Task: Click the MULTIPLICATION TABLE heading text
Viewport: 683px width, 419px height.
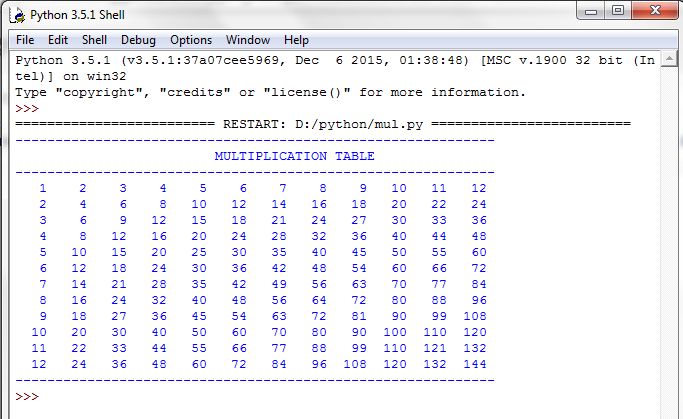Action: (x=294, y=156)
